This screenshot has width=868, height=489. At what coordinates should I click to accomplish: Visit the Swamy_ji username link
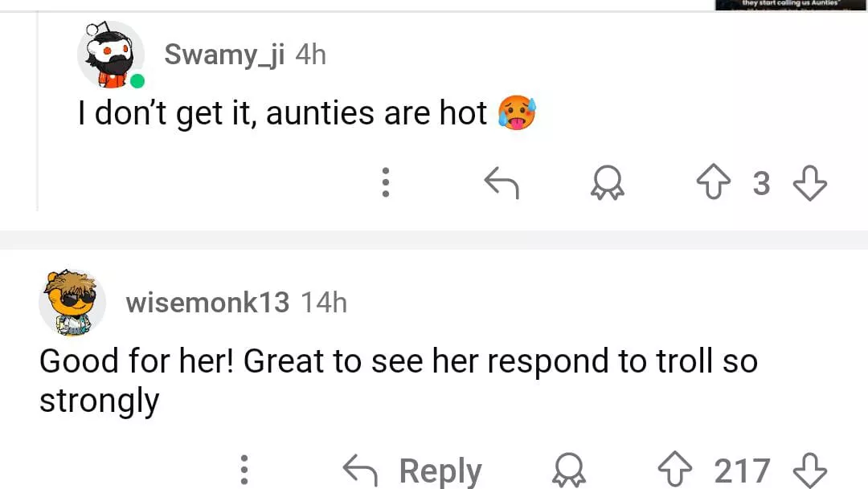coord(224,55)
